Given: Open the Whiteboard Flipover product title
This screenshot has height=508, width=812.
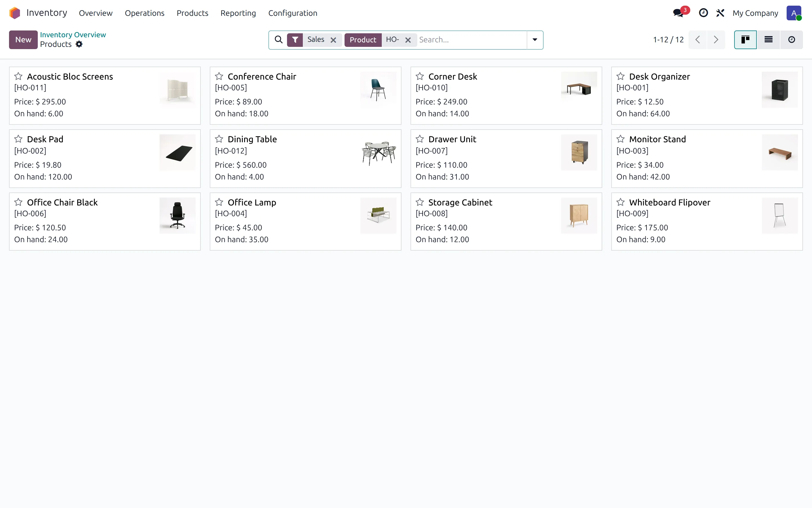Looking at the screenshot, I should click(669, 202).
